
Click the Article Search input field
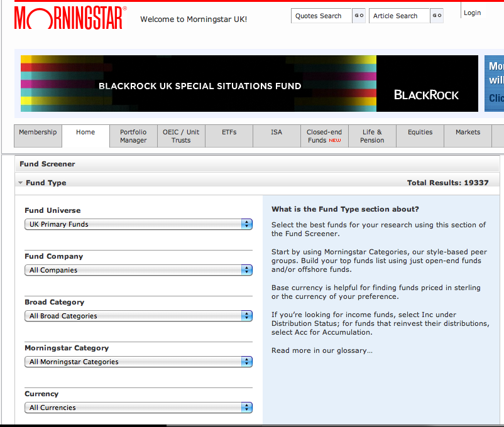pyautogui.click(x=399, y=16)
